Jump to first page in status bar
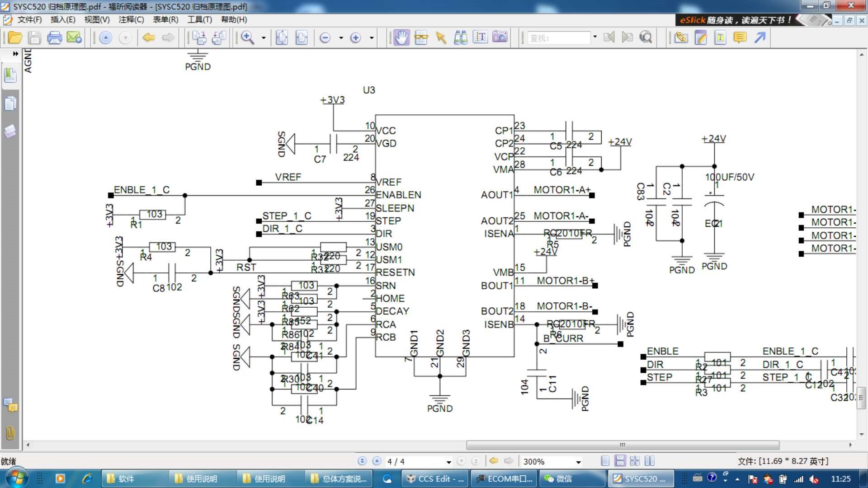The image size is (868, 488). [x=362, y=461]
